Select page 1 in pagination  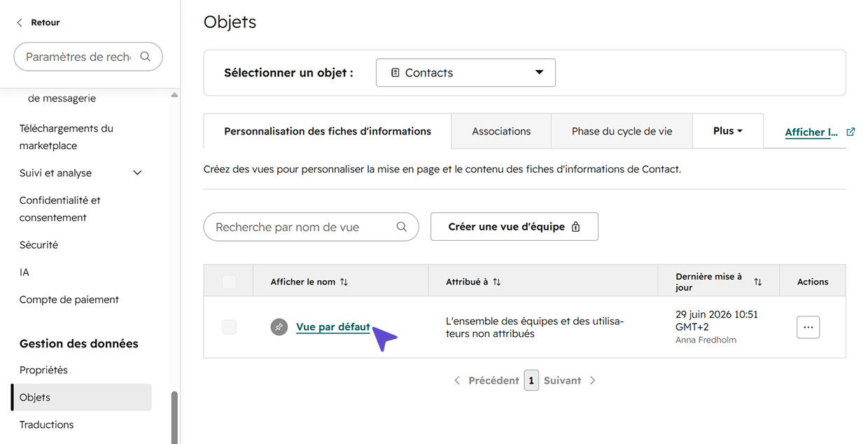(x=531, y=380)
